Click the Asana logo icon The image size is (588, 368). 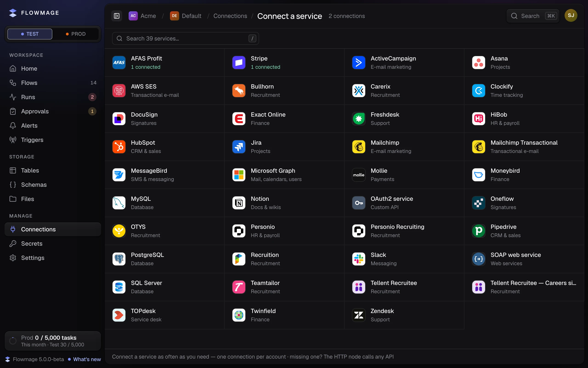click(478, 63)
